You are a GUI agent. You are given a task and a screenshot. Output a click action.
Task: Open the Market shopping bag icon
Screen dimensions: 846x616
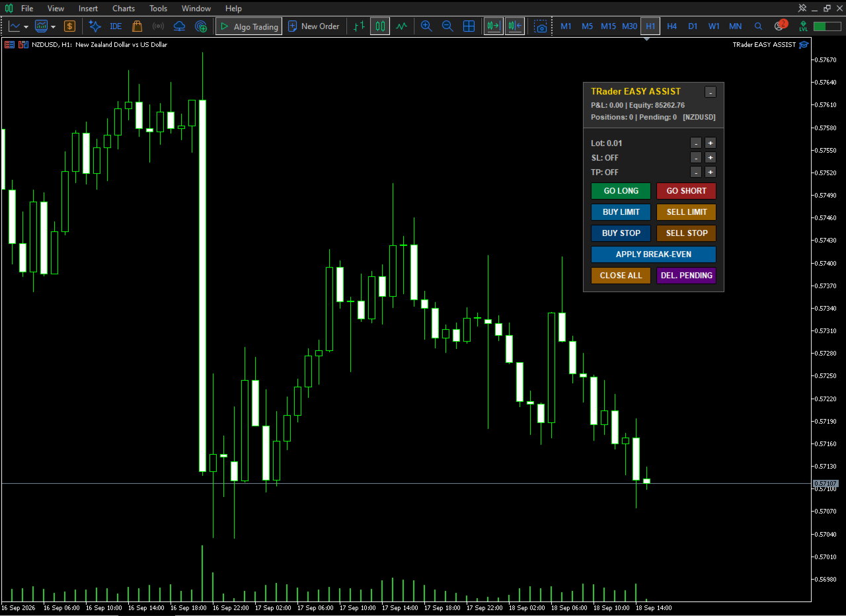click(137, 26)
